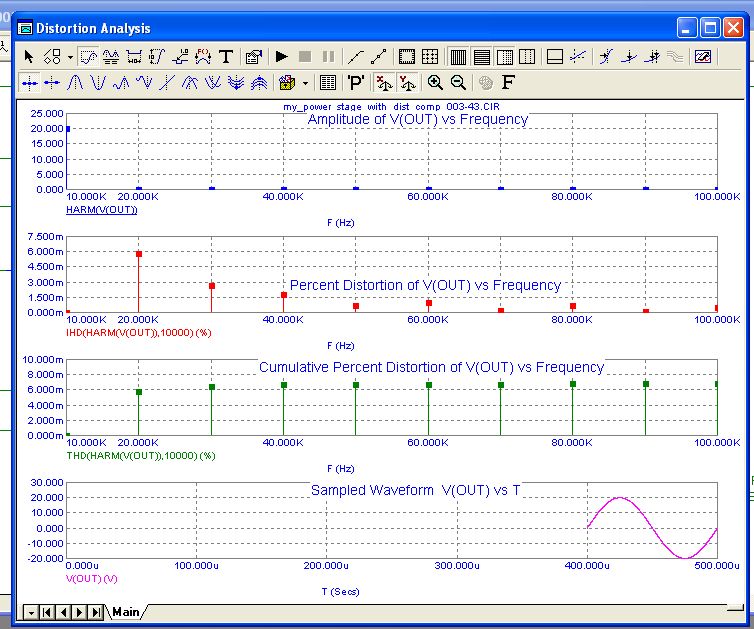Expand the page list dropdown near Main tab
The height and width of the screenshot is (629, 754).
pos(29,611)
